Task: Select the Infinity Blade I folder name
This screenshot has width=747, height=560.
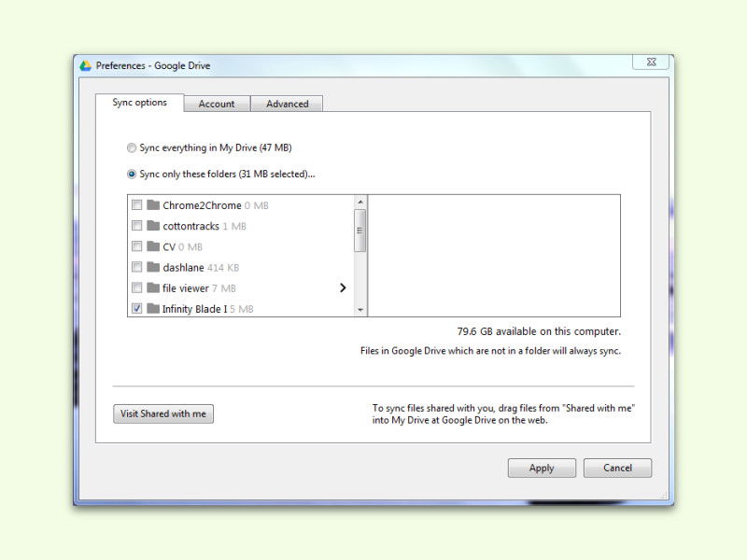Action: pyautogui.click(x=195, y=309)
